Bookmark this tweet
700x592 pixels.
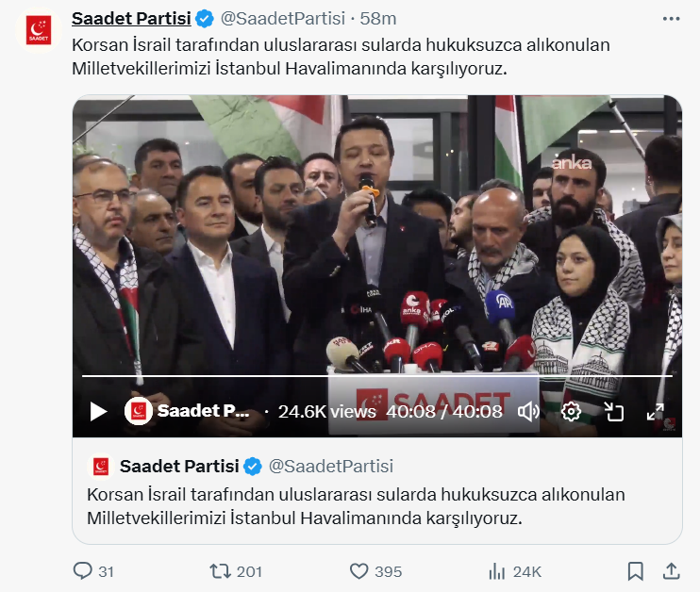point(635,571)
